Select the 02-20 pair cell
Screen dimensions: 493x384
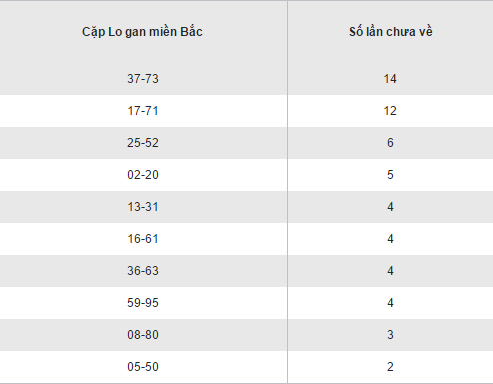[143, 175]
